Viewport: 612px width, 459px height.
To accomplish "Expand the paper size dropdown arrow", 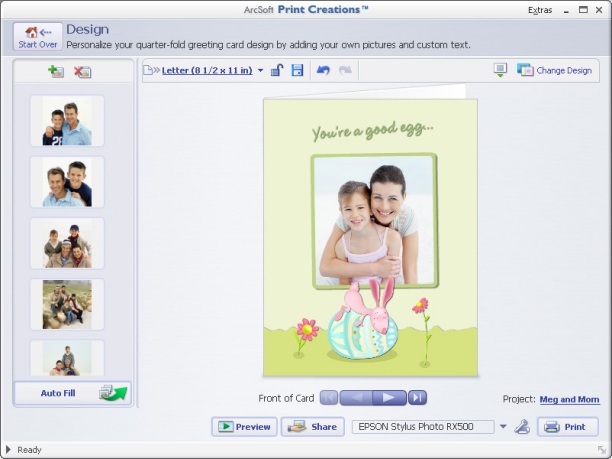I will pos(260,71).
